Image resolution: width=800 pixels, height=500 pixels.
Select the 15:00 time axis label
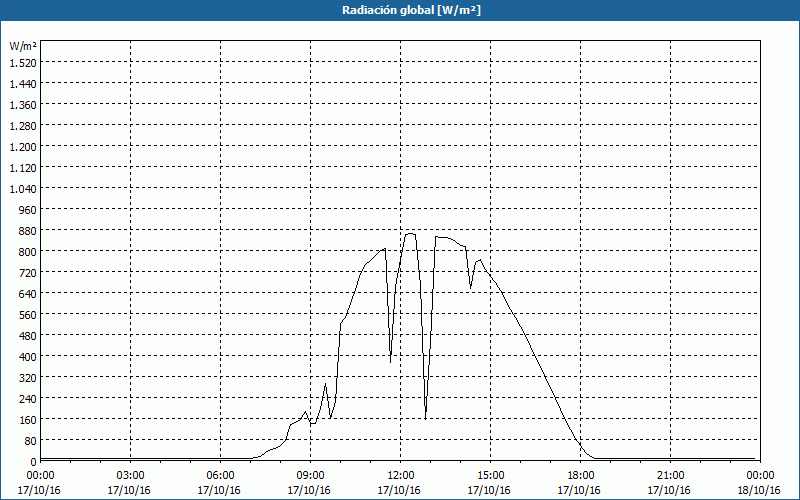coord(490,476)
